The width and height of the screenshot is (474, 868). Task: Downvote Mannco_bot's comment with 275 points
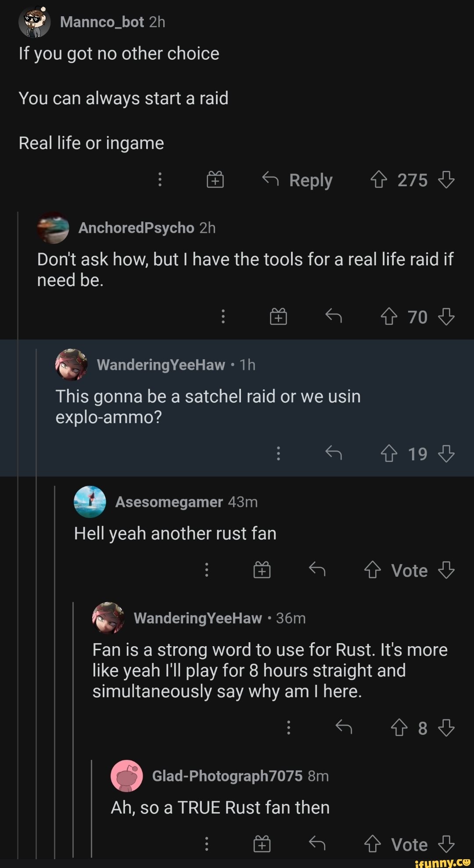pos(446,180)
